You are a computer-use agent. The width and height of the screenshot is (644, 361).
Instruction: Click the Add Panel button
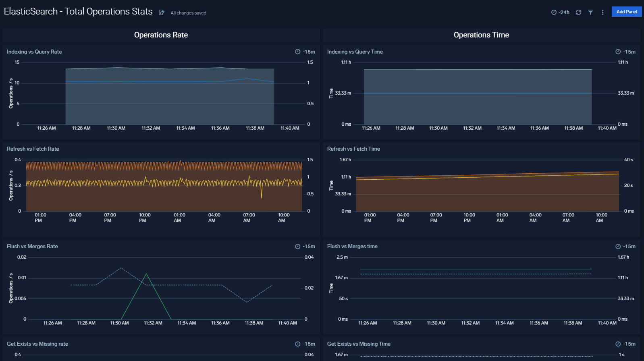coord(626,12)
